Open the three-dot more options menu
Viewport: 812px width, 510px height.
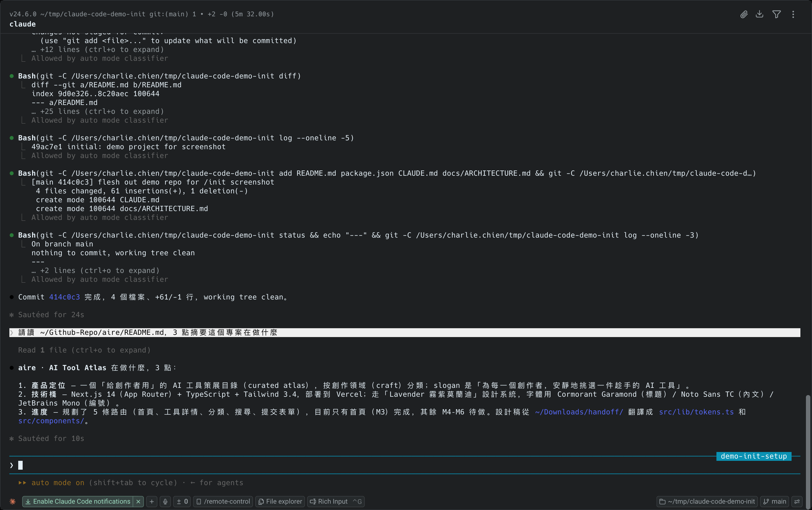(x=793, y=14)
